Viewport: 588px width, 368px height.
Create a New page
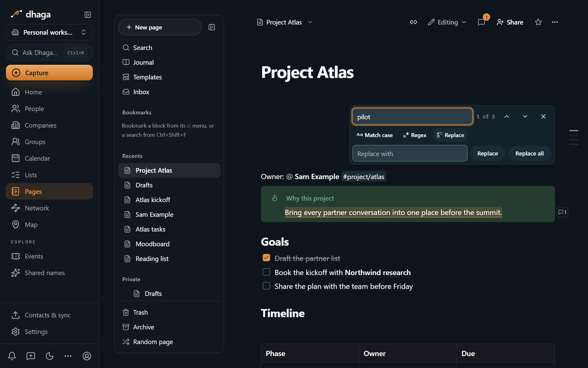[160, 27]
